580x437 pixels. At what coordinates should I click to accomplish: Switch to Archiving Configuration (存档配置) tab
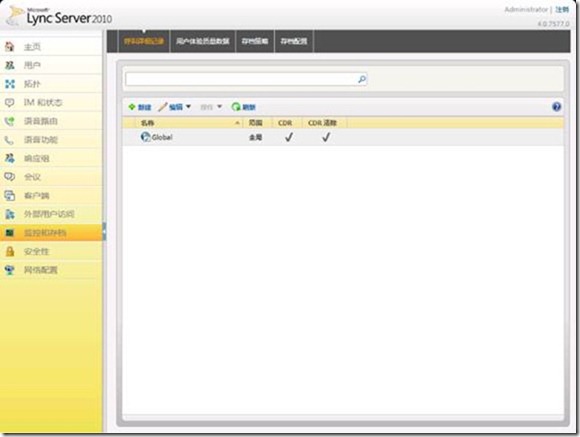294,41
